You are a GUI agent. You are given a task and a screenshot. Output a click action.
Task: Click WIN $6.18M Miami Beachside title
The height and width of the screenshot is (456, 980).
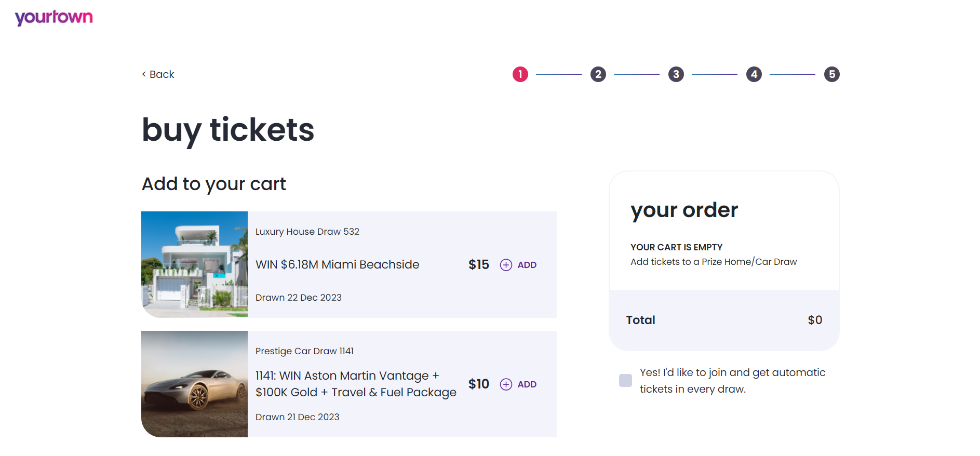(x=337, y=264)
